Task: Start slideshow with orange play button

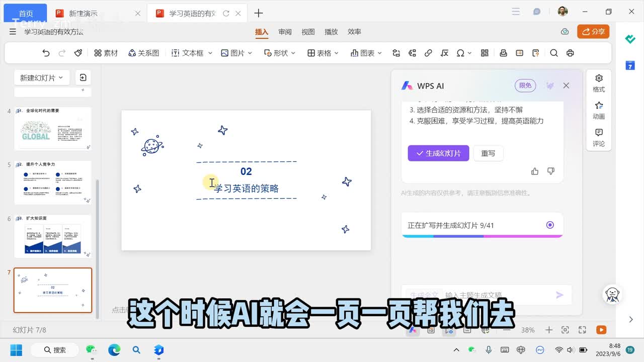Action: (601, 330)
